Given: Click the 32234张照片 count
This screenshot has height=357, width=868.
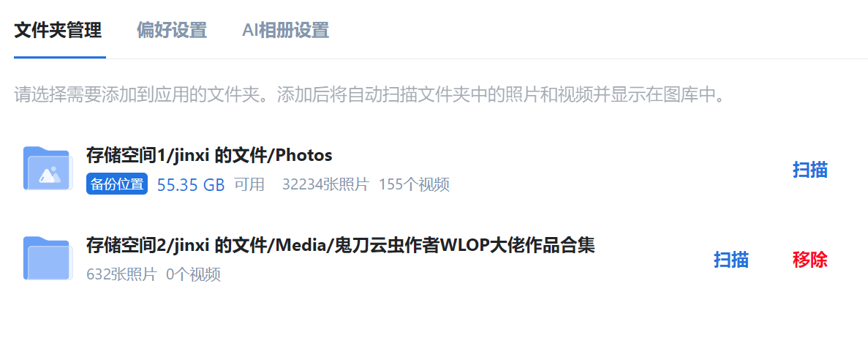Looking at the screenshot, I should pos(325,184).
